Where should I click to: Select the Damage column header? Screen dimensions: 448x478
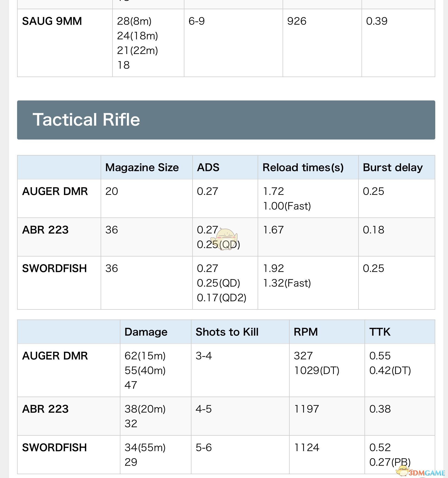tap(146, 332)
